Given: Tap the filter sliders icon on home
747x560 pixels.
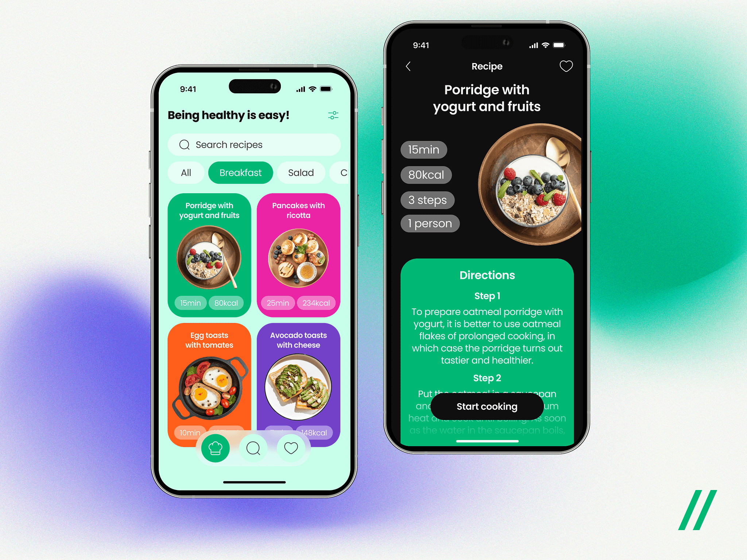Looking at the screenshot, I should tap(333, 115).
